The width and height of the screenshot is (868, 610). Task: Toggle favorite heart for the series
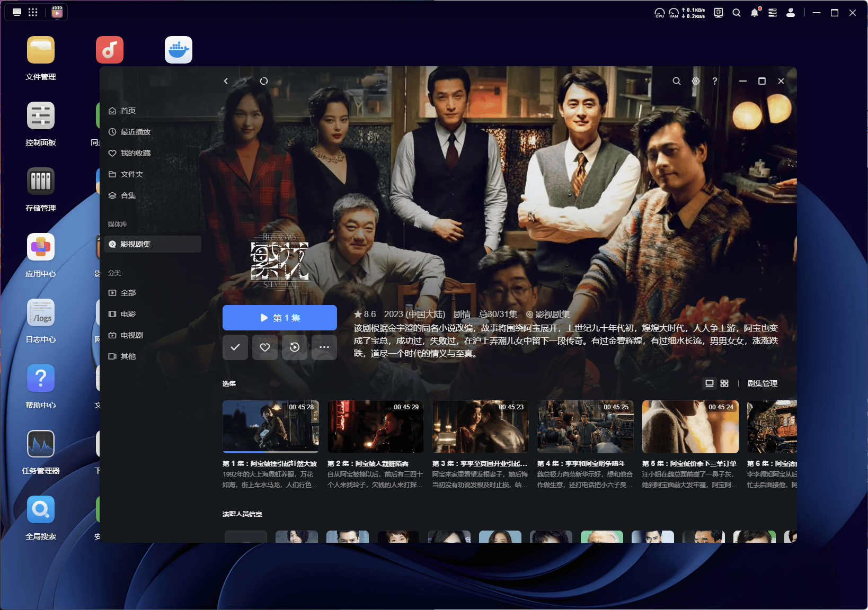(265, 347)
